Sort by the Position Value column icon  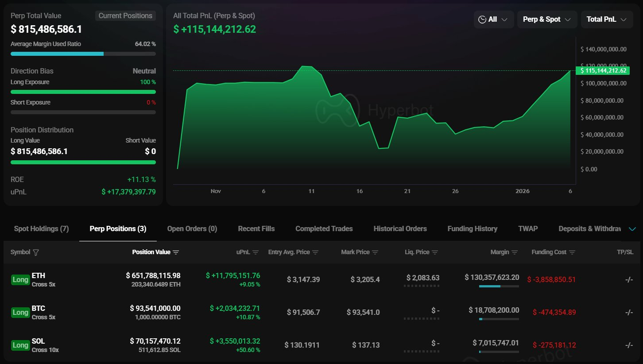pyautogui.click(x=176, y=252)
